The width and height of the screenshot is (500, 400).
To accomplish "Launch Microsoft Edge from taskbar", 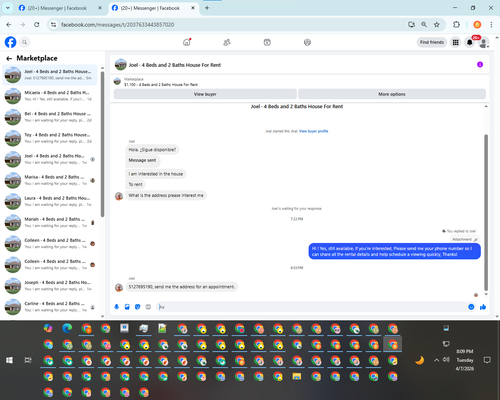I will (67, 328).
